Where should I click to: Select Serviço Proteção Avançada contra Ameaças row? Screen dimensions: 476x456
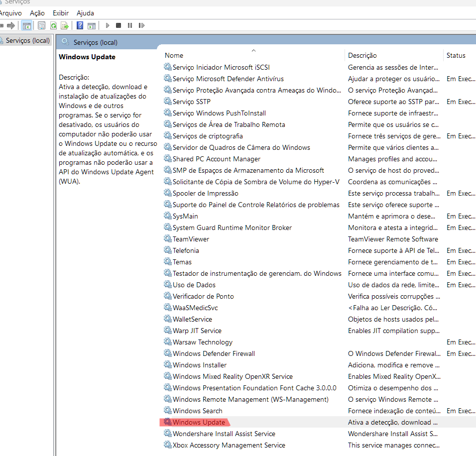click(x=257, y=90)
